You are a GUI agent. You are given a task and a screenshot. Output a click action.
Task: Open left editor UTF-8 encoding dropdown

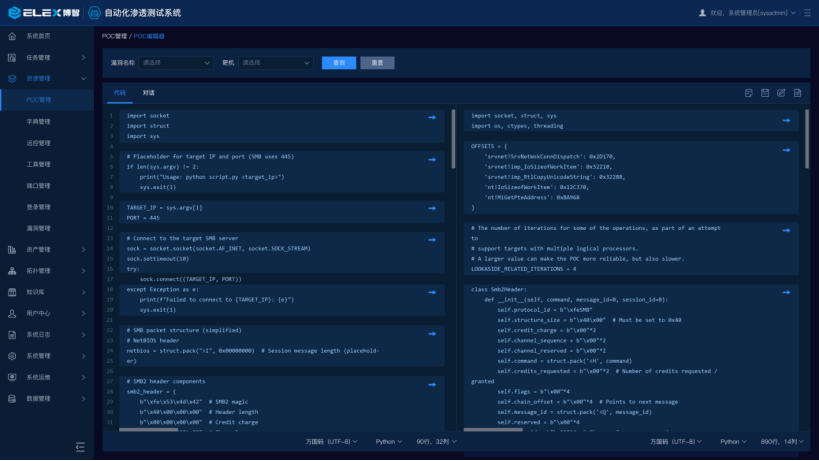coord(332,442)
